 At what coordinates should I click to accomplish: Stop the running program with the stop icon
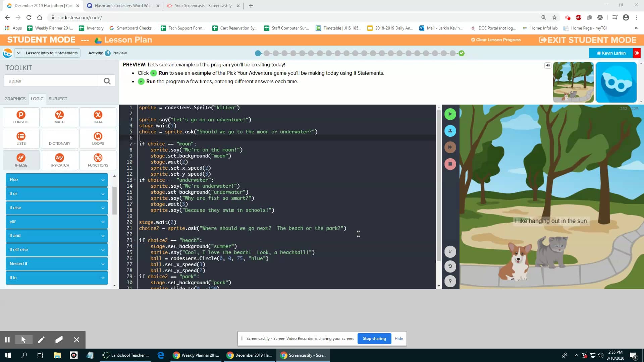[450, 164]
